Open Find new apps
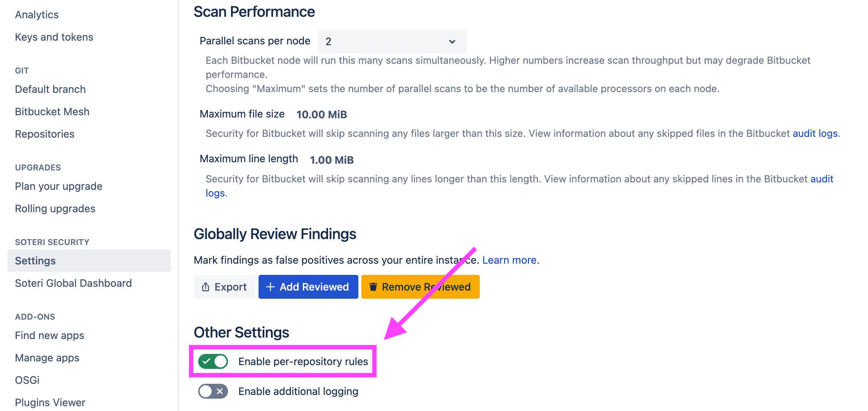Viewport: 868px width, 411px height. pos(49,335)
